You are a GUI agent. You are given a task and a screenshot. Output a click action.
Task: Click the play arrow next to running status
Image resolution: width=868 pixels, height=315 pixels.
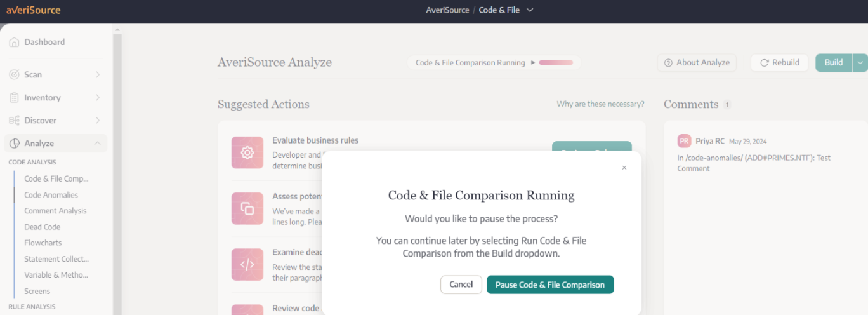[533, 63]
